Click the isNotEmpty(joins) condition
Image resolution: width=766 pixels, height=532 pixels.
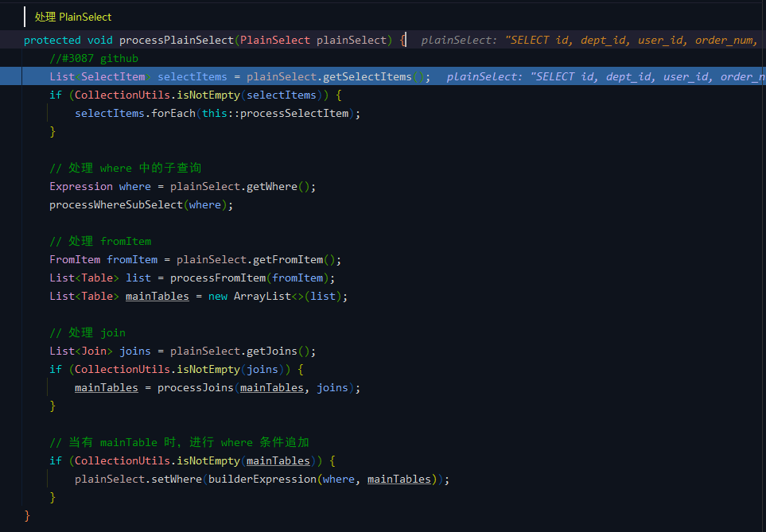pyautogui.click(x=231, y=369)
